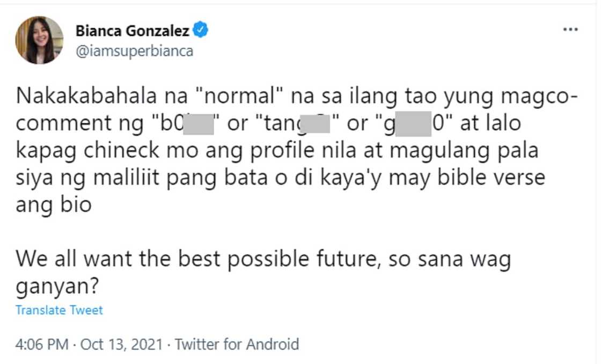Click the censored word starting with tang
The height and width of the screenshot is (364, 601).
(296, 124)
